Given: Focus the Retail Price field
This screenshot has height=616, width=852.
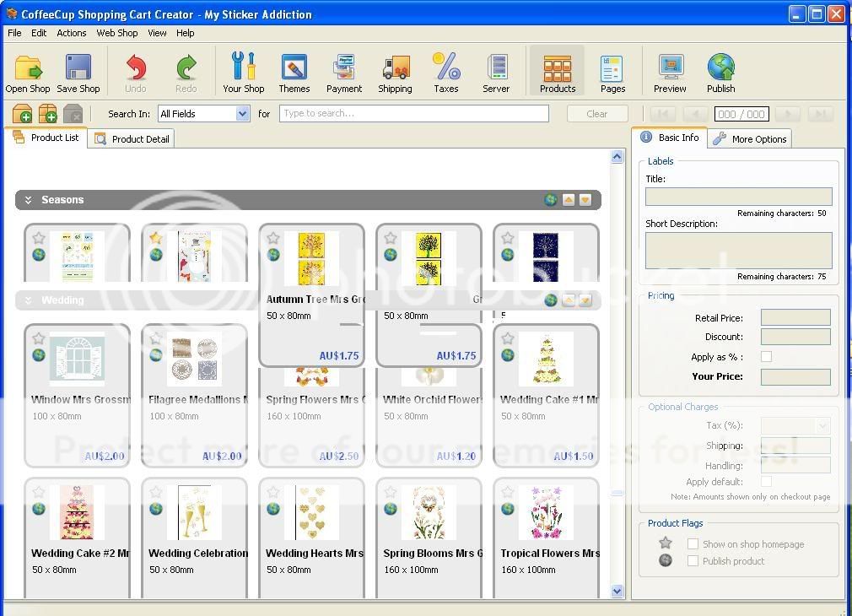Looking at the screenshot, I should (x=795, y=317).
